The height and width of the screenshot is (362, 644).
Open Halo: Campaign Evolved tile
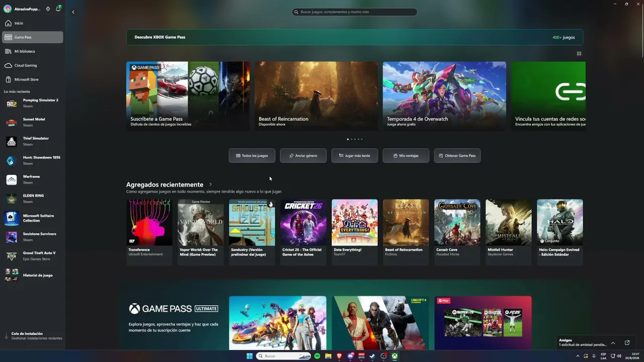click(x=560, y=232)
